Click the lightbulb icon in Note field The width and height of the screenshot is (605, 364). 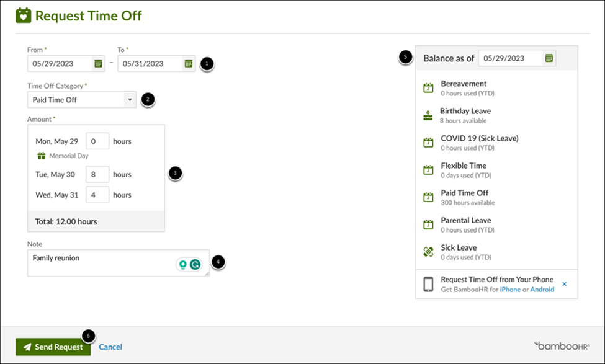(x=183, y=265)
